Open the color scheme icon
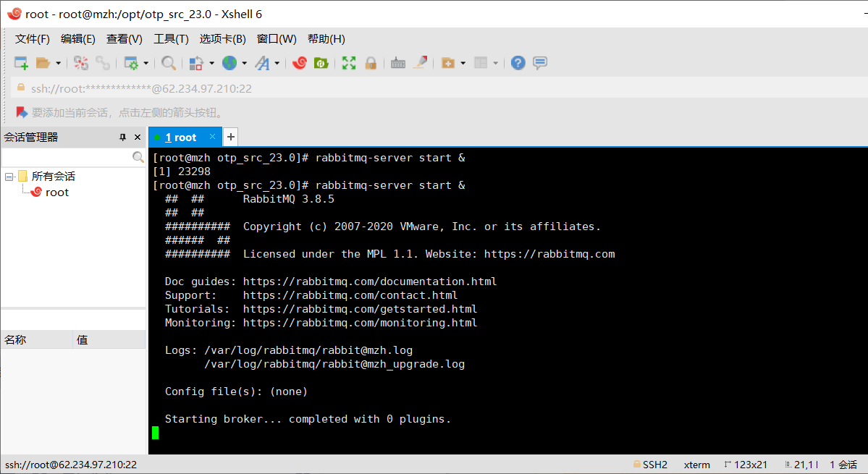Screen dimensions: 868x474 196,63
